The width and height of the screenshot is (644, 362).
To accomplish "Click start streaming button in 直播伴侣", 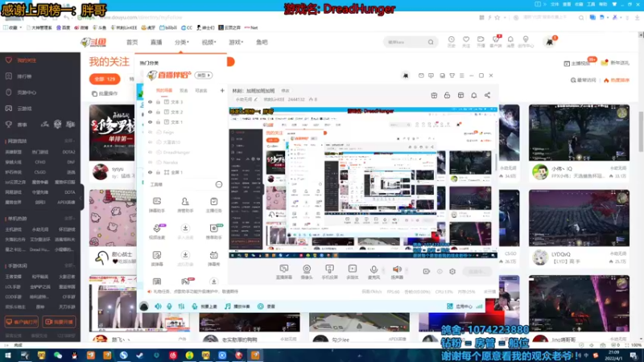I will [477, 271].
